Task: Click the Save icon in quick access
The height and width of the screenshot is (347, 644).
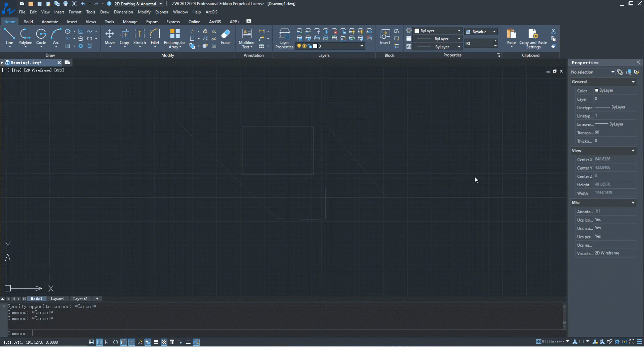Action: coord(39,4)
